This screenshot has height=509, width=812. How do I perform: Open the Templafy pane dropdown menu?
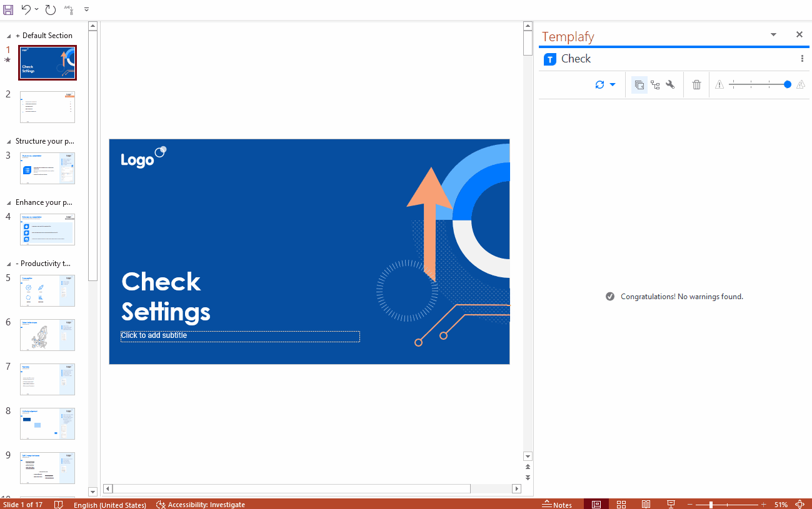pos(773,34)
